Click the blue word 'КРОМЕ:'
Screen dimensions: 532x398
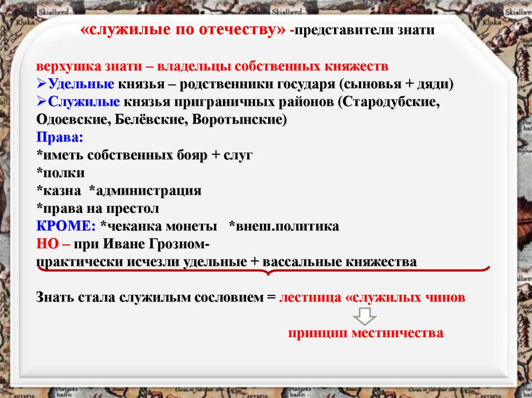point(66,226)
